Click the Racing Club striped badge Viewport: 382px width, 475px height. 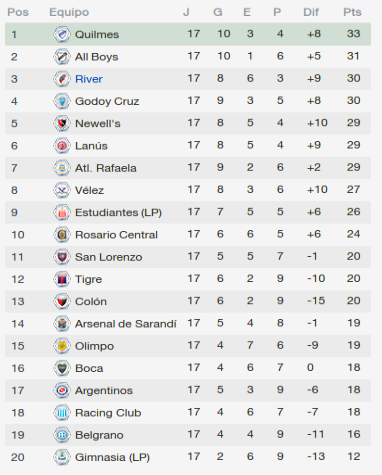62,413
